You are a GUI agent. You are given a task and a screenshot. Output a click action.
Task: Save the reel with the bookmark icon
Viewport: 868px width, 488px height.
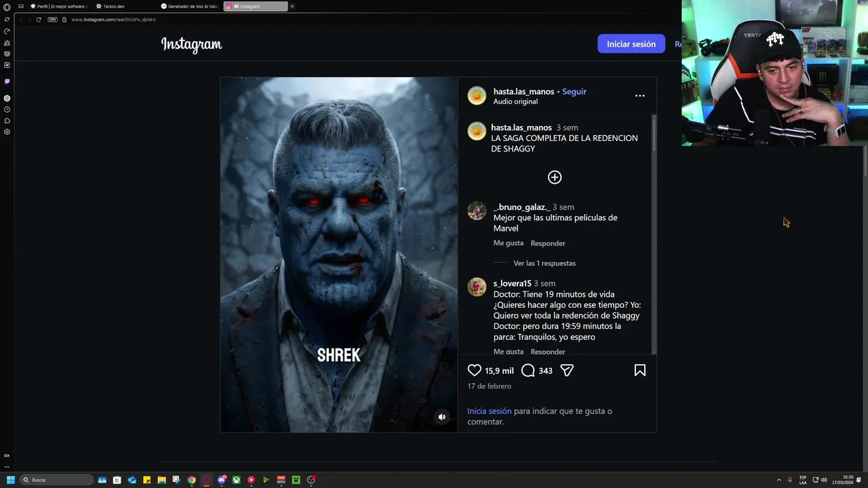pos(639,371)
